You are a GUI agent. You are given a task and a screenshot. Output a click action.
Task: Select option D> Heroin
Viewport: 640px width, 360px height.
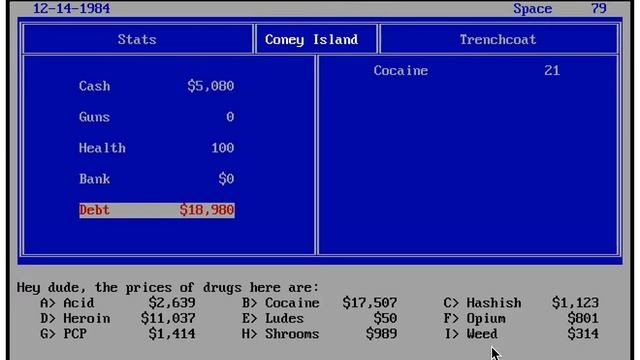pyautogui.click(x=75, y=319)
